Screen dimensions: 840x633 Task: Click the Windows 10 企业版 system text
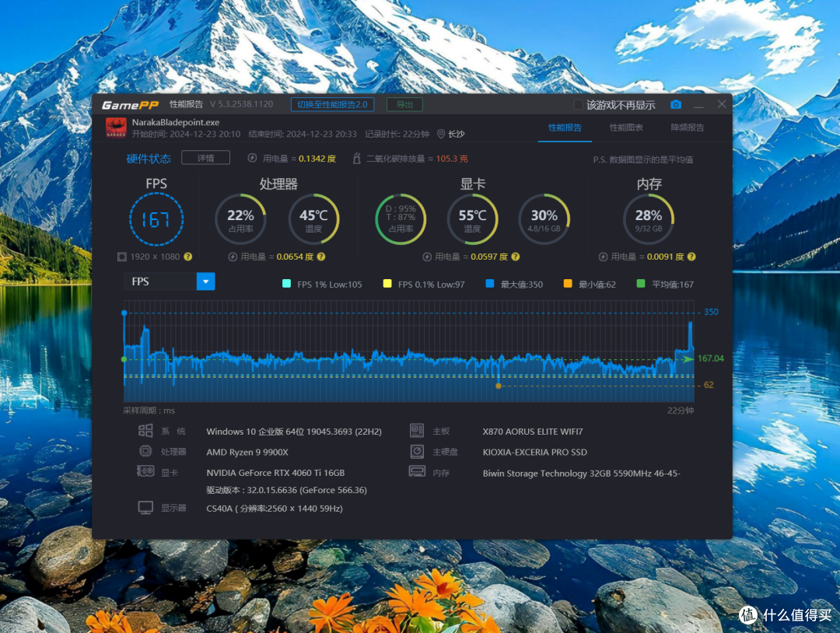294,432
